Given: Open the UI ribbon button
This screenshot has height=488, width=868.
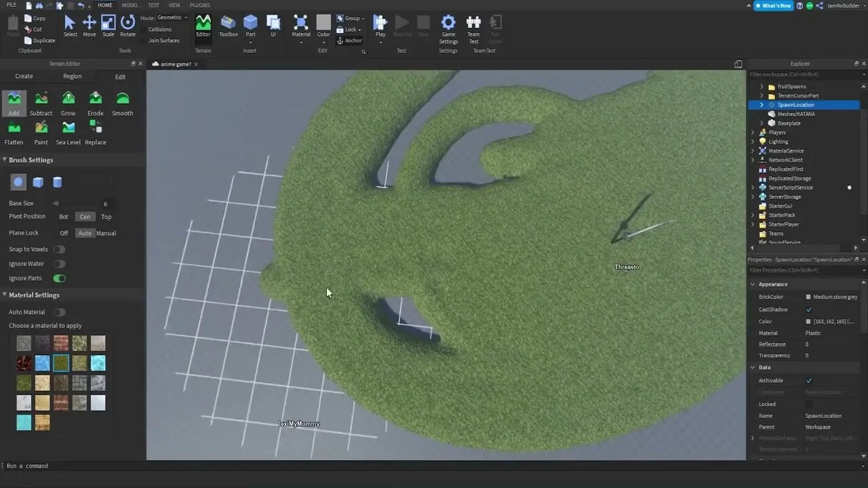Looking at the screenshot, I should (273, 26).
